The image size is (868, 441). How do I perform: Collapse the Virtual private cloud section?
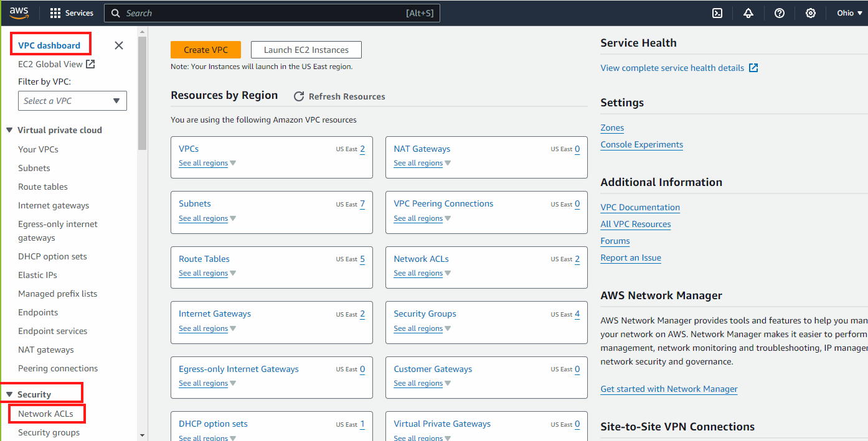point(9,130)
